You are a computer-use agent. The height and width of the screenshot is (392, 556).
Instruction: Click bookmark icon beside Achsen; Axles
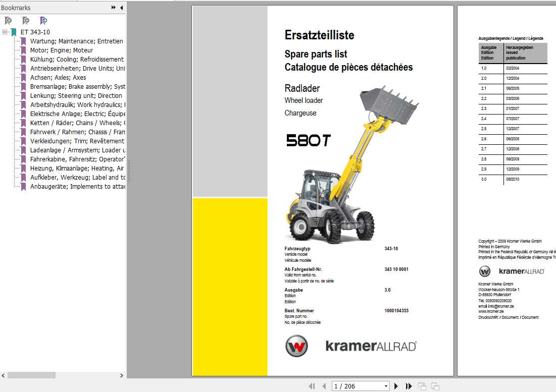[x=23, y=78]
